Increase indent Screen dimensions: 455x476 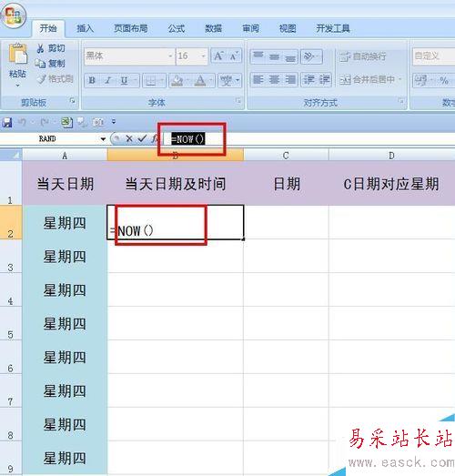324,79
